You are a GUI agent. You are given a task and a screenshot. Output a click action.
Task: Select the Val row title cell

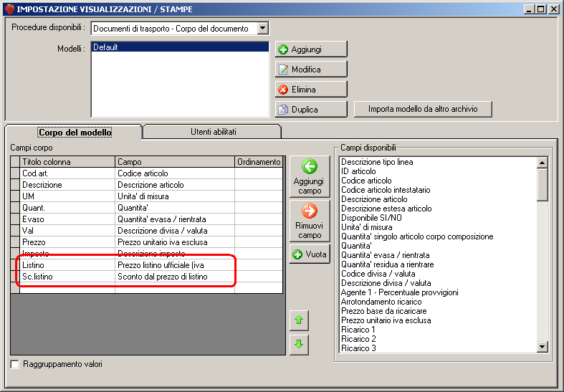[x=67, y=231]
